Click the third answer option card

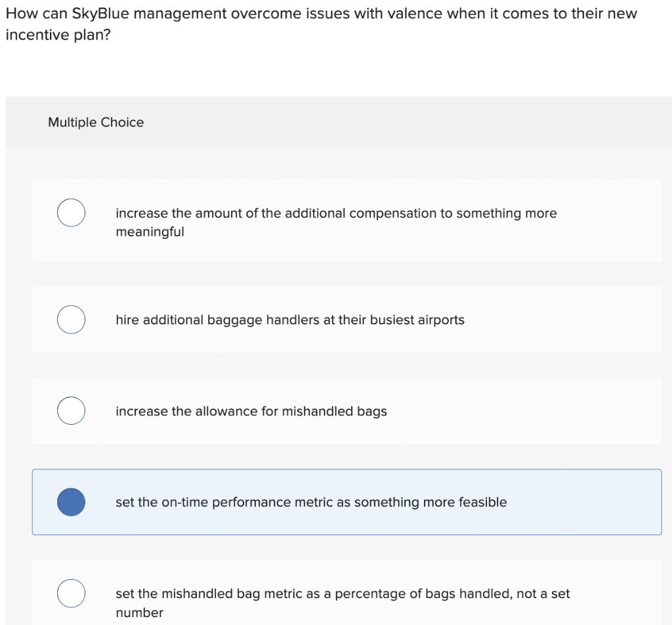(x=347, y=410)
